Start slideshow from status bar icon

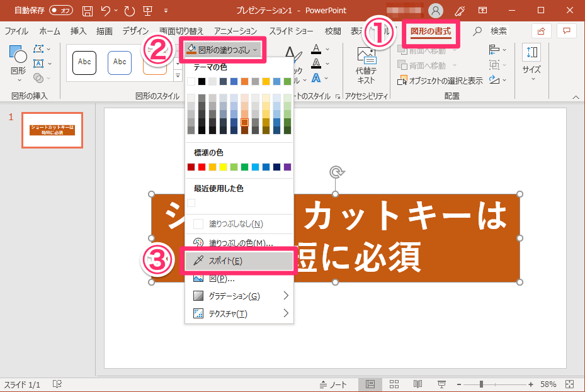click(x=441, y=384)
